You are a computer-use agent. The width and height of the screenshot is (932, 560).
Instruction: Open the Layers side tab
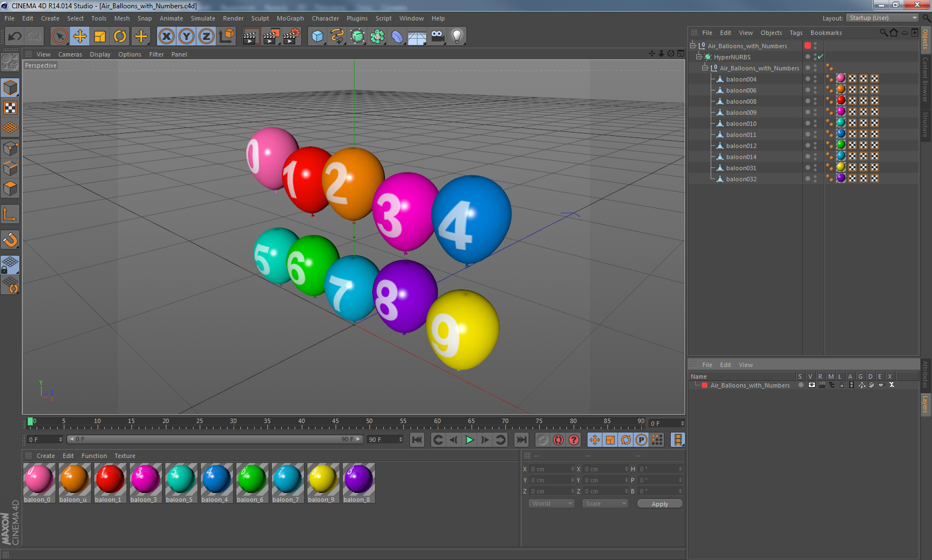[x=925, y=405]
